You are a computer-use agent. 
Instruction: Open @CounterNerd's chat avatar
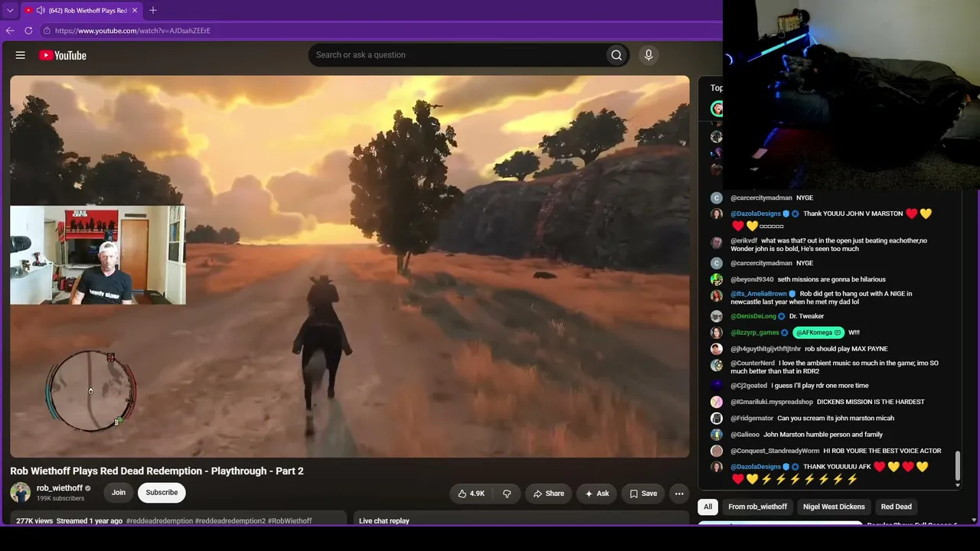[717, 365]
